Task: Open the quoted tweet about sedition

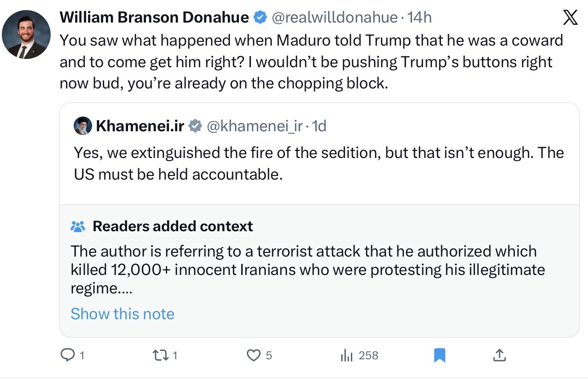Action: (319, 164)
